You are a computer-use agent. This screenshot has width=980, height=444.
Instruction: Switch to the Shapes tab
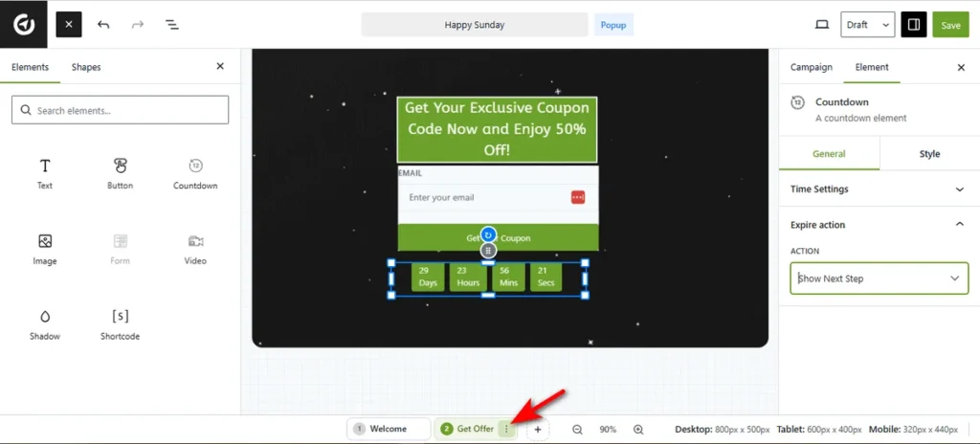(86, 67)
